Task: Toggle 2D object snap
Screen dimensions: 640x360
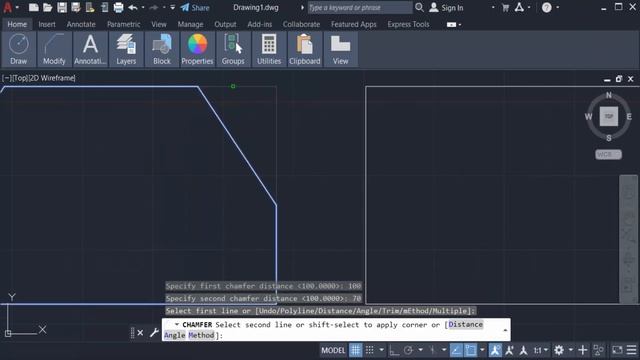Action: [470, 350]
